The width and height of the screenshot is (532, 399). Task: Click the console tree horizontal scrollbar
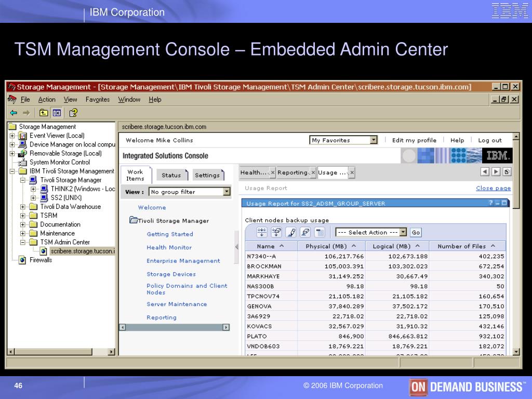61,352
